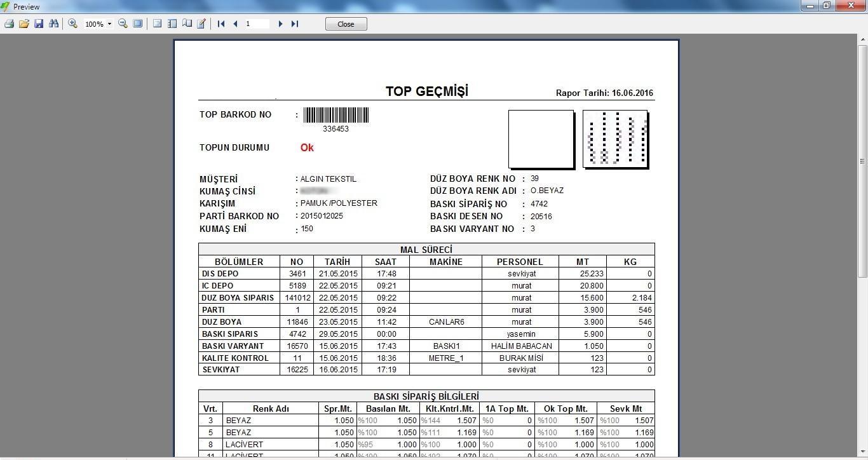The width and height of the screenshot is (868, 460).
Task: Minimize the Preview window
Action: [x=810, y=6]
